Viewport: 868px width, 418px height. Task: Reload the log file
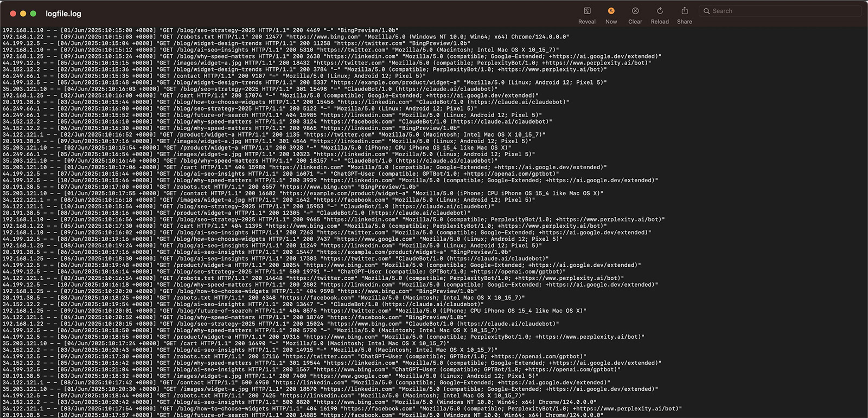coord(660,11)
